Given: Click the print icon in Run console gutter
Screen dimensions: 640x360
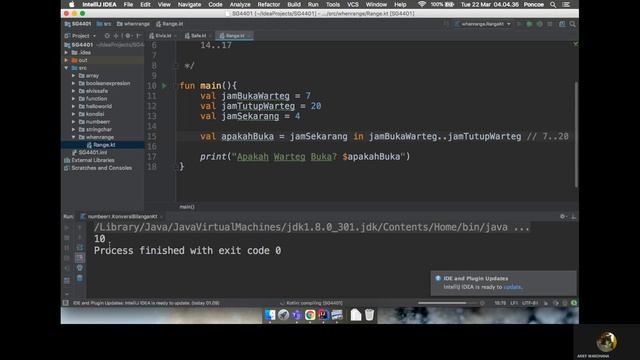Looking at the screenshot, I should [x=80, y=268].
